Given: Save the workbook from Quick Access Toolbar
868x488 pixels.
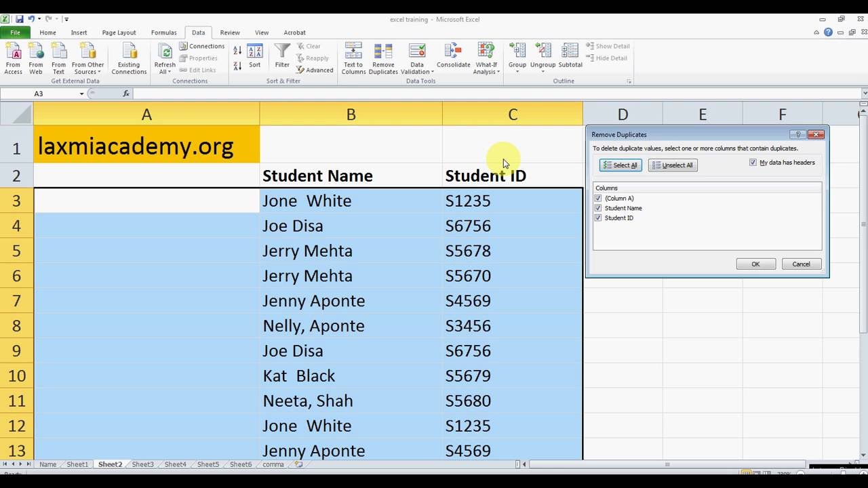Looking at the screenshot, I should [19, 19].
